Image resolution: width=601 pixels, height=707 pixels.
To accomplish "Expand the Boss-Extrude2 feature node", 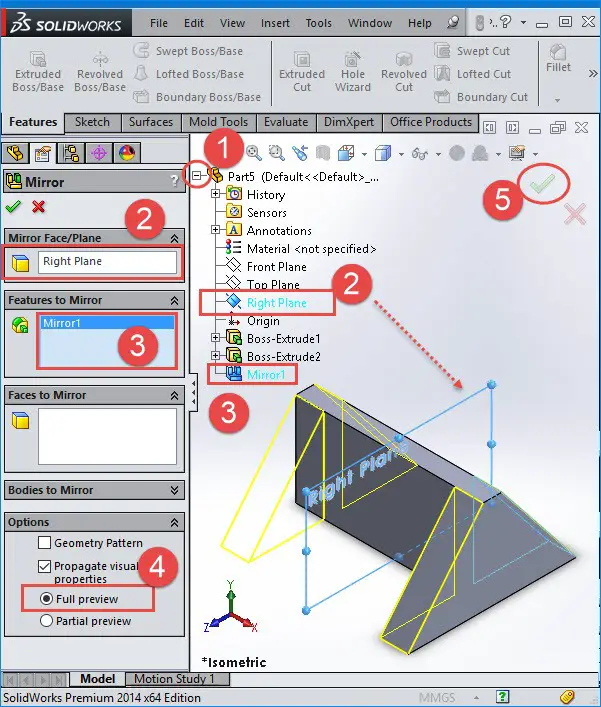I will tap(216, 356).
